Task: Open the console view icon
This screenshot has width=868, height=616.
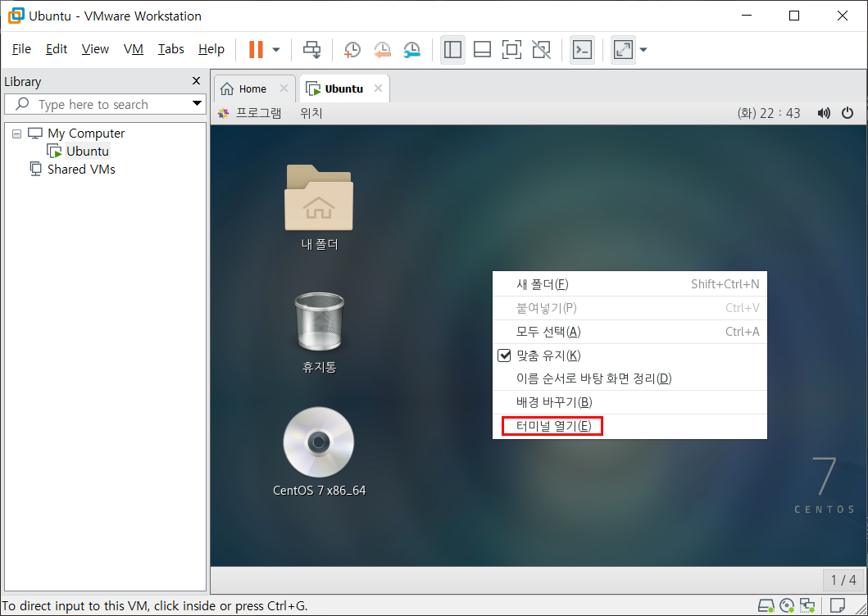Action: coord(582,49)
